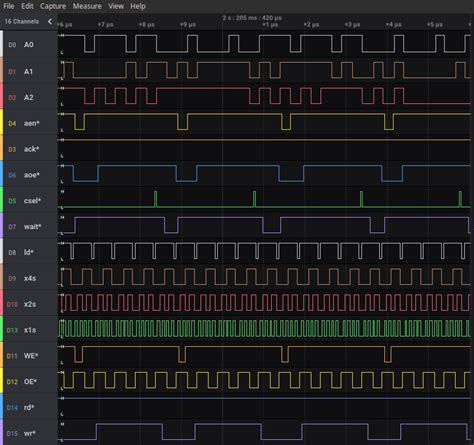
Task: Select the D4 aen* channel row
Action: pos(30,123)
